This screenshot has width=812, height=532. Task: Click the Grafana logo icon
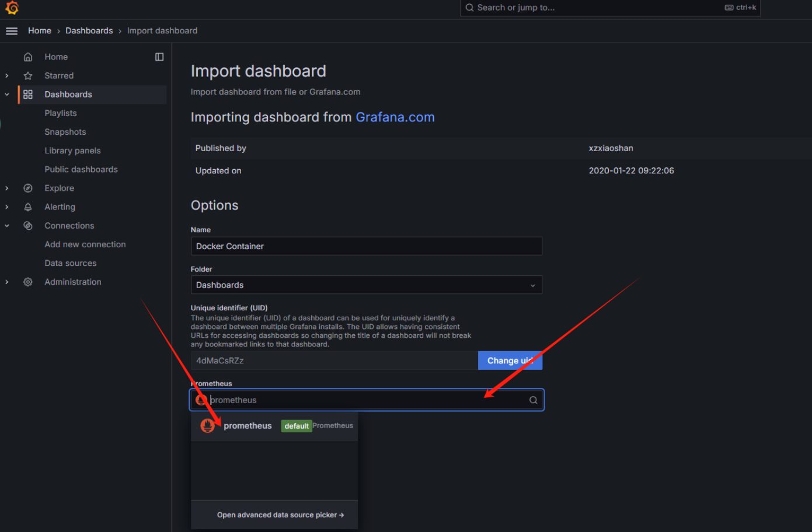[12, 8]
